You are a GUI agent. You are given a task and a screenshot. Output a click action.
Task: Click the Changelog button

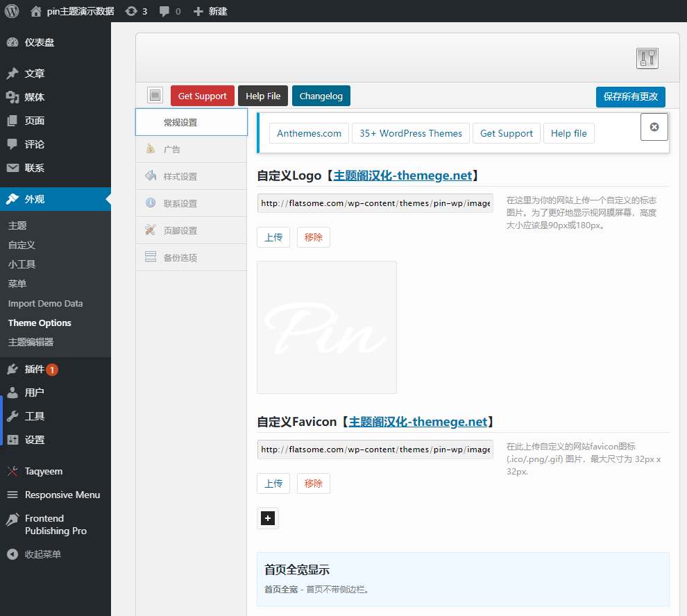321,96
